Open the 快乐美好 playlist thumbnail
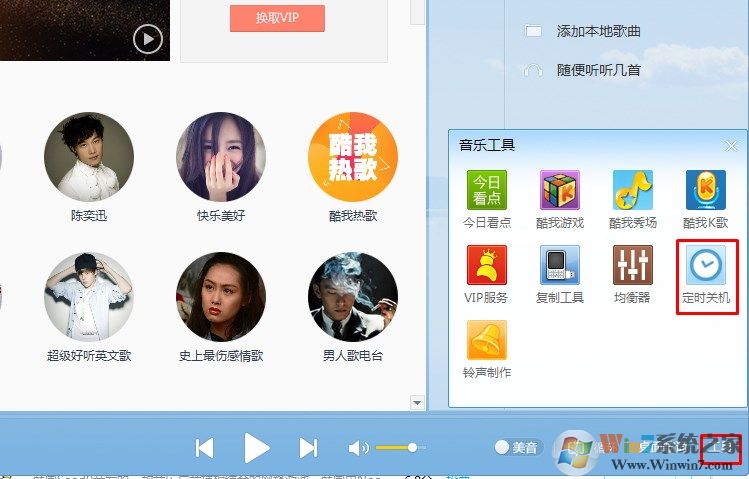The image size is (749, 479). pos(221,157)
